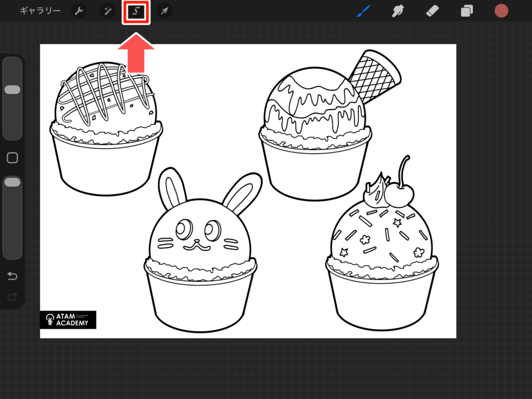Screen dimensions: 532x399
Task: Click the ATAM Academy logo on canvas
Action: 68,320
